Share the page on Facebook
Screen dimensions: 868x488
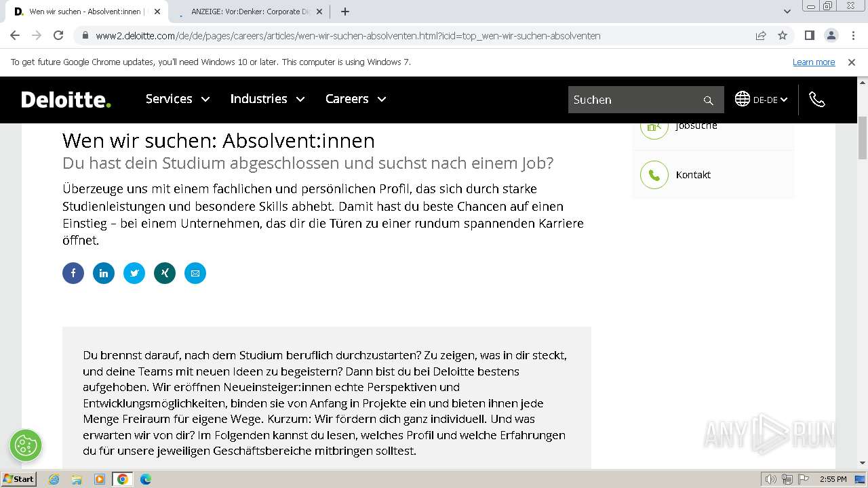(73, 273)
